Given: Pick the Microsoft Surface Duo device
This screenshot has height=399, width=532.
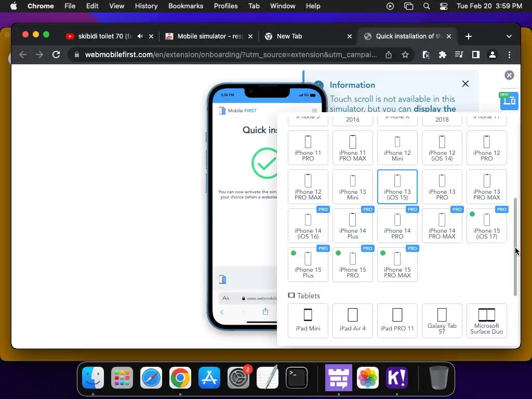Looking at the screenshot, I should pos(486,321).
